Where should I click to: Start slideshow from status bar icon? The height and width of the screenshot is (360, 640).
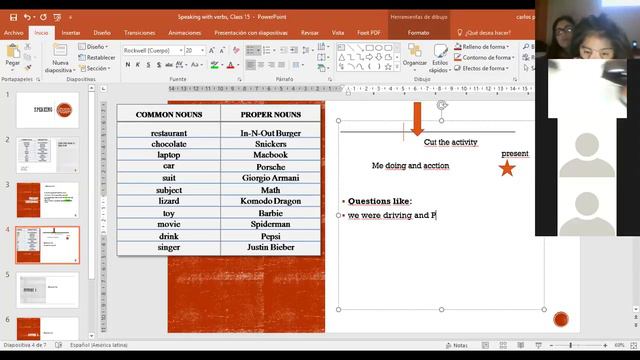[x=538, y=345]
